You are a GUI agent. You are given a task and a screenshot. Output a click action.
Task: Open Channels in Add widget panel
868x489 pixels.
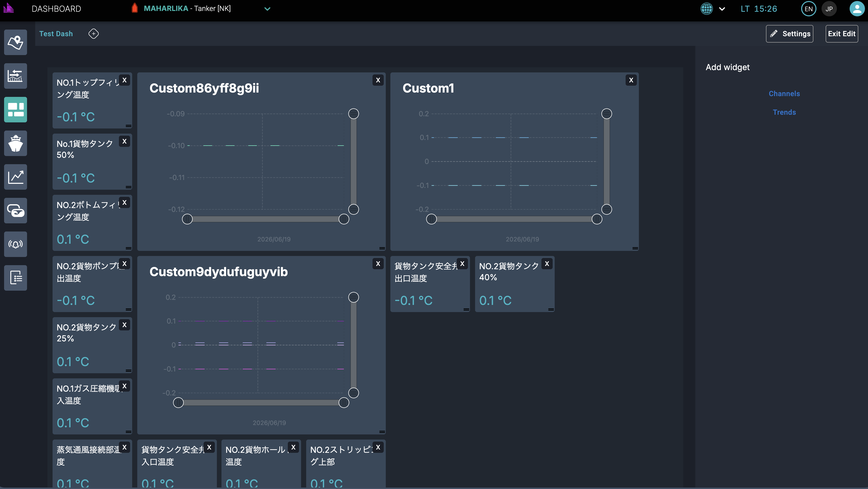click(x=784, y=94)
